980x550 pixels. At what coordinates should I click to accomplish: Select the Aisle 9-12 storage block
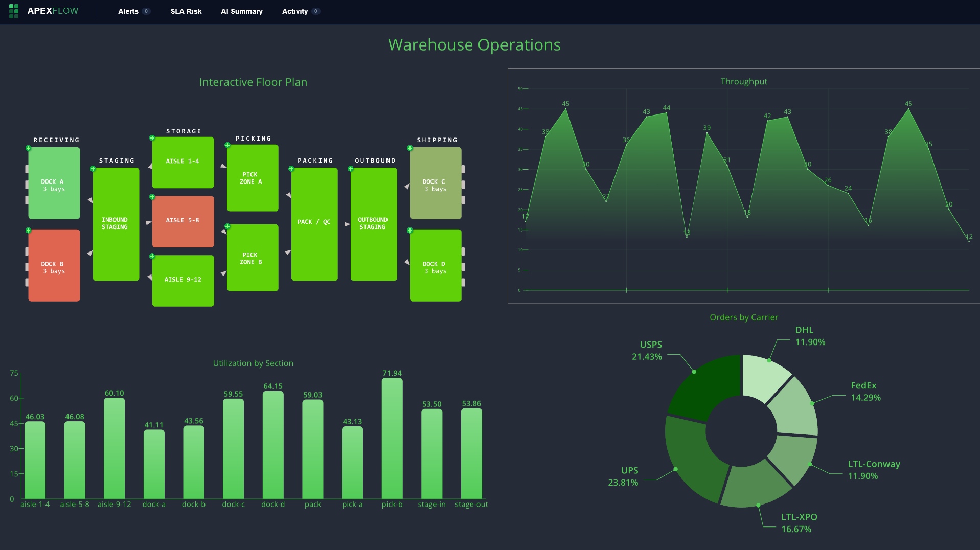pos(183,281)
